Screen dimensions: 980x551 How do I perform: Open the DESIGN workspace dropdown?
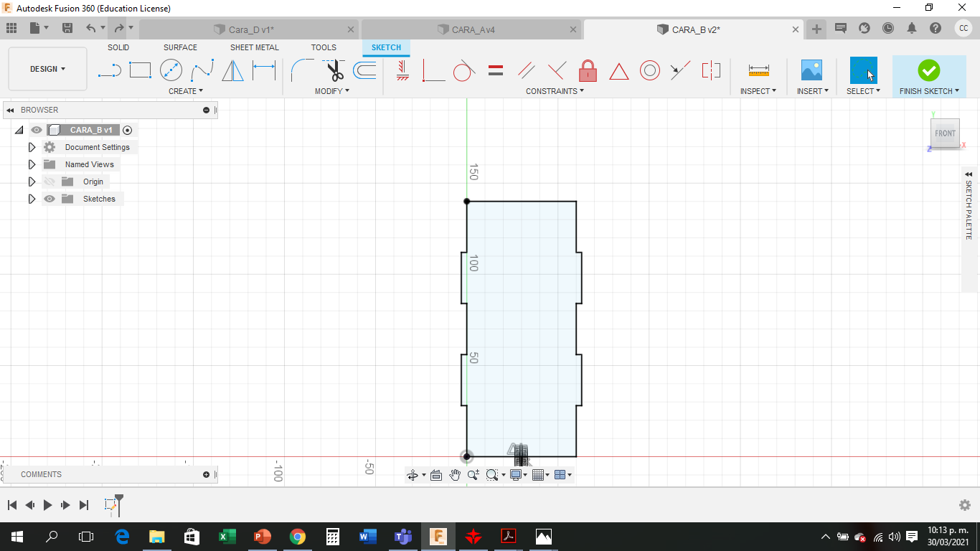pyautogui.click(x=47, y=69)
